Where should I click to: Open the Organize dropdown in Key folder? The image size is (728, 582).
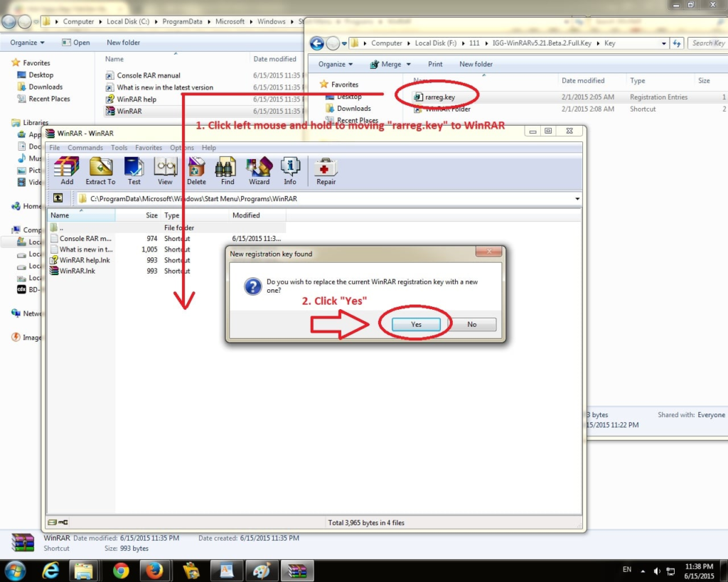coord(336,64)
